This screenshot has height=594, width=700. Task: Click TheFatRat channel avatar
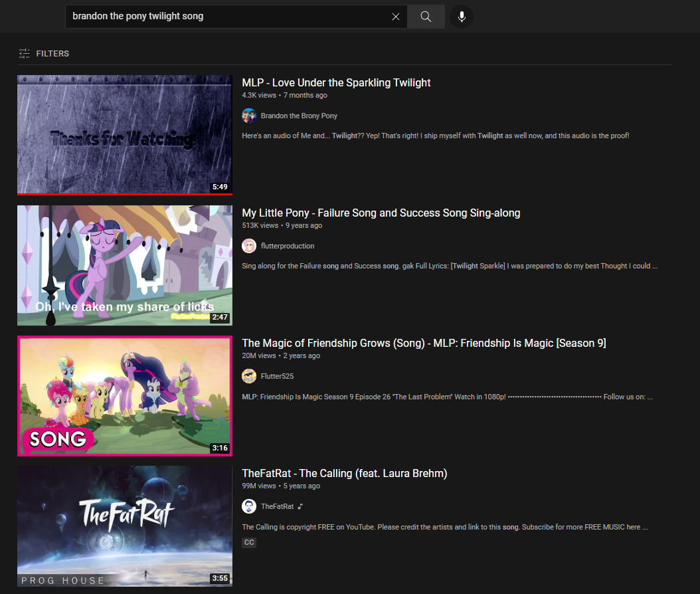(249, 506)
